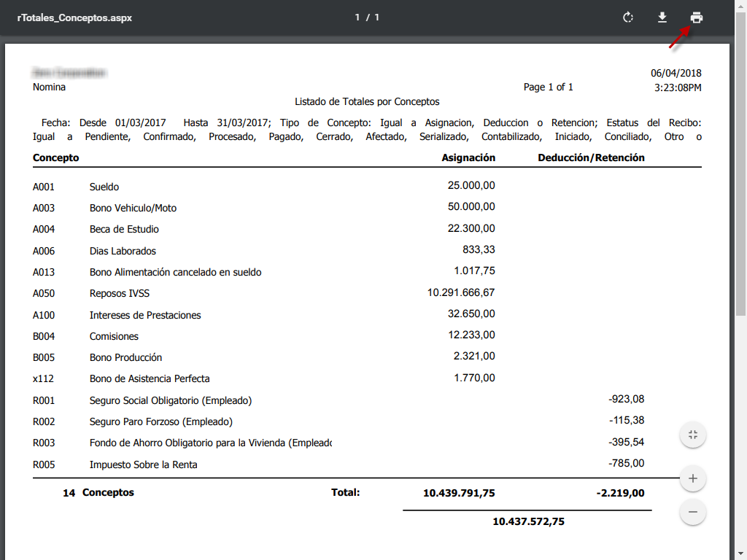The image size is (747, 560).
Task: Select the Impuesto Sobre la Renta row
Action: 143,464
